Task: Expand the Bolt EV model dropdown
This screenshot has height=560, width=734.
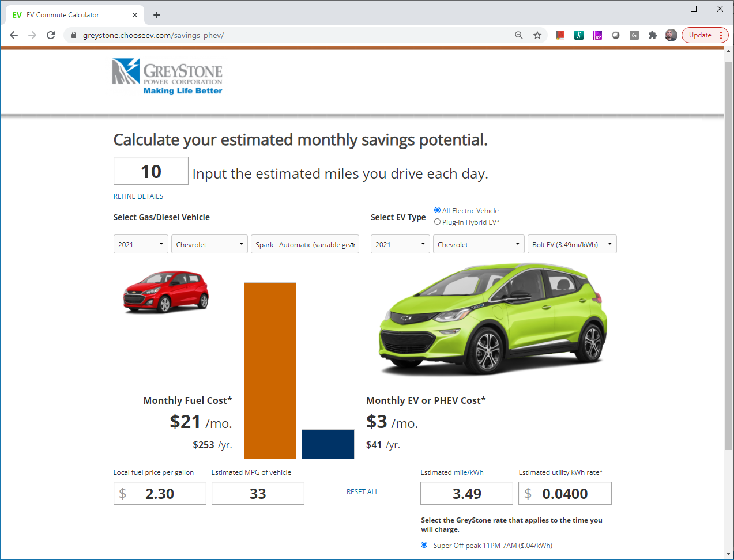Action: point(571,244)
